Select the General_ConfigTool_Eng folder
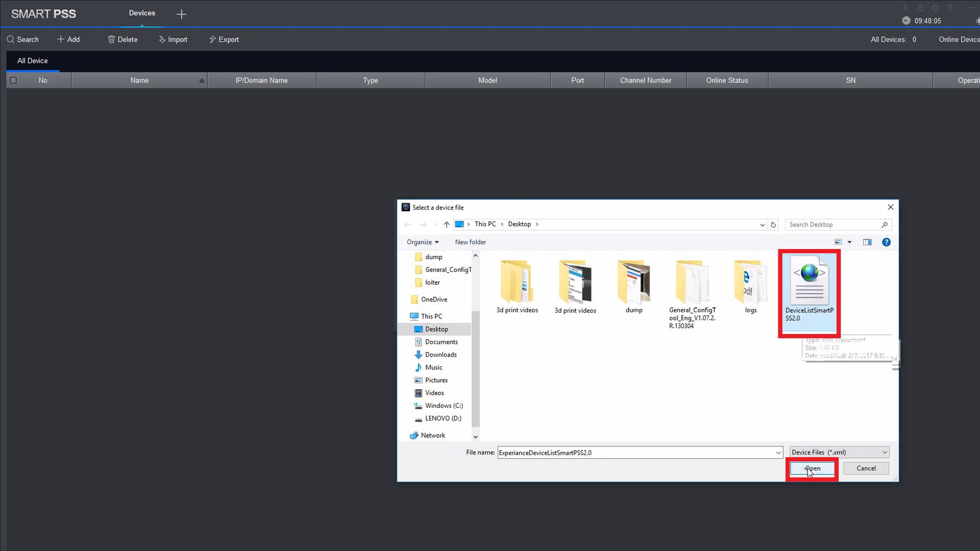Screen dimensions: 980x551 point(692,294)
